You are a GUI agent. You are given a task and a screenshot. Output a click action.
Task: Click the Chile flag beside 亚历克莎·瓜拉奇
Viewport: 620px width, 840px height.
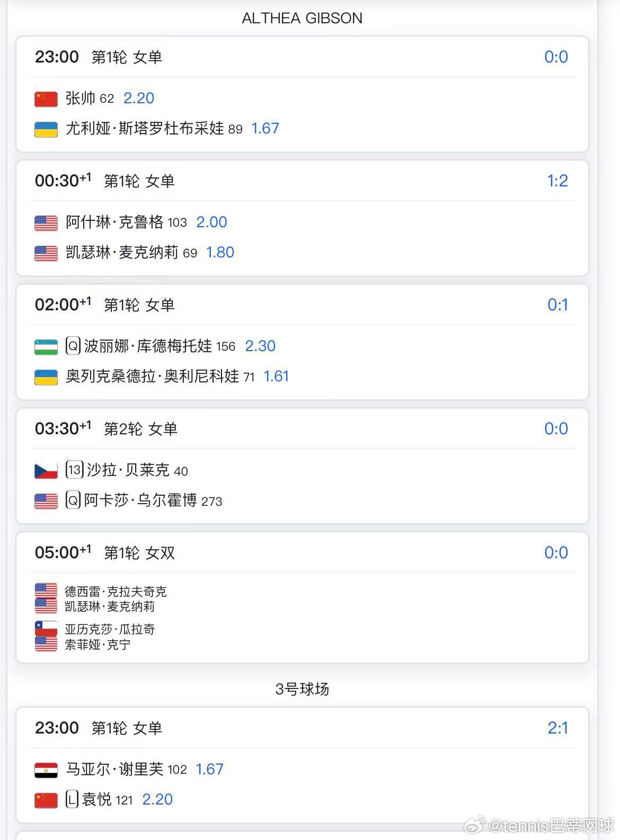46,629
